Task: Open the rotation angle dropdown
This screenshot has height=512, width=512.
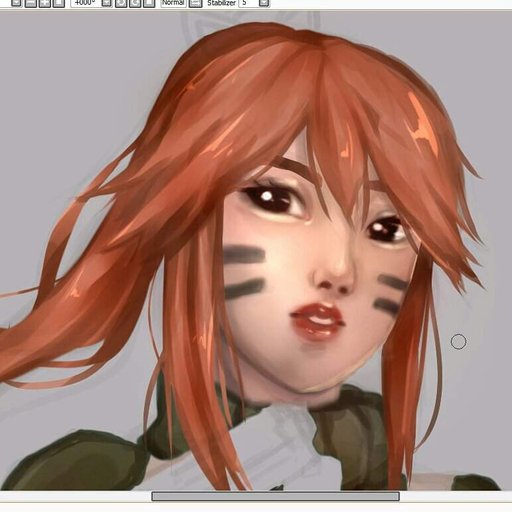Action: click(106, 3)
